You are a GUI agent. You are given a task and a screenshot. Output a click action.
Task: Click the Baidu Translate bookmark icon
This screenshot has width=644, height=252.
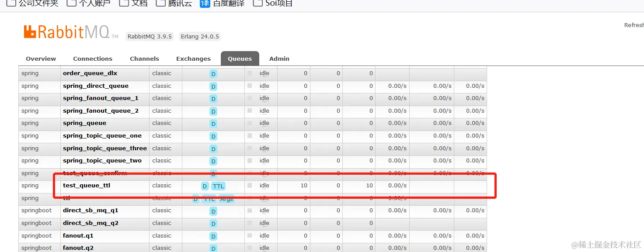[205, 3]
